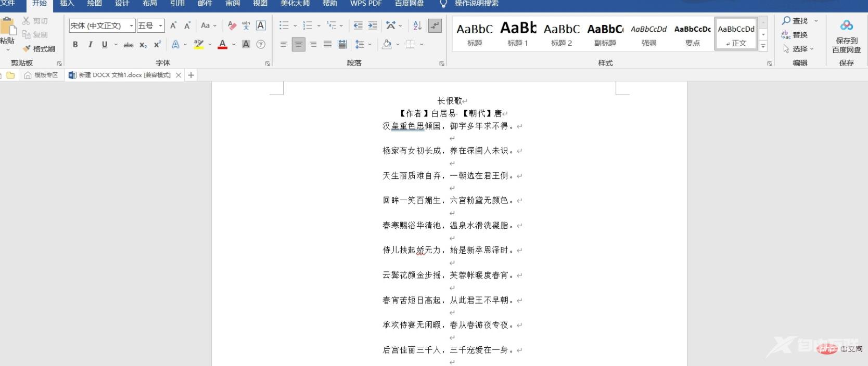Toggle italic formatting
Viewport: 868px width, 366px height.
(90, 45)
